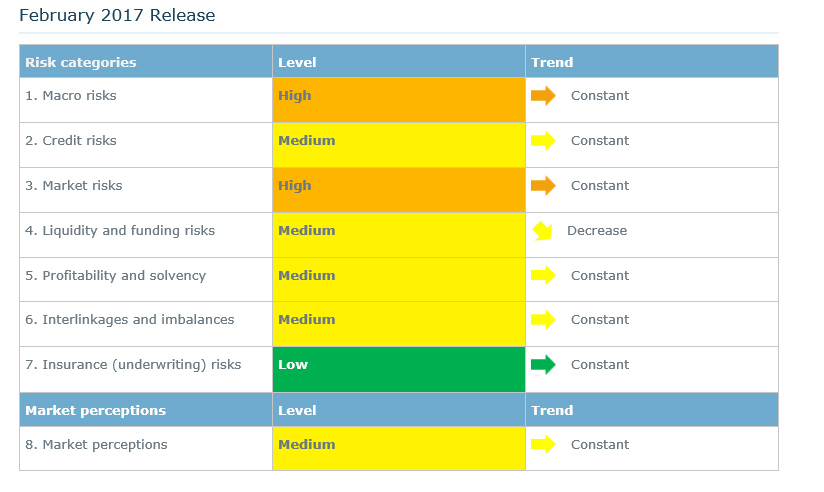Image resolution: width=824 pixels, height=492 pixels.
Task: Click the Decrease trend text
Action: [x=597, y=231]
